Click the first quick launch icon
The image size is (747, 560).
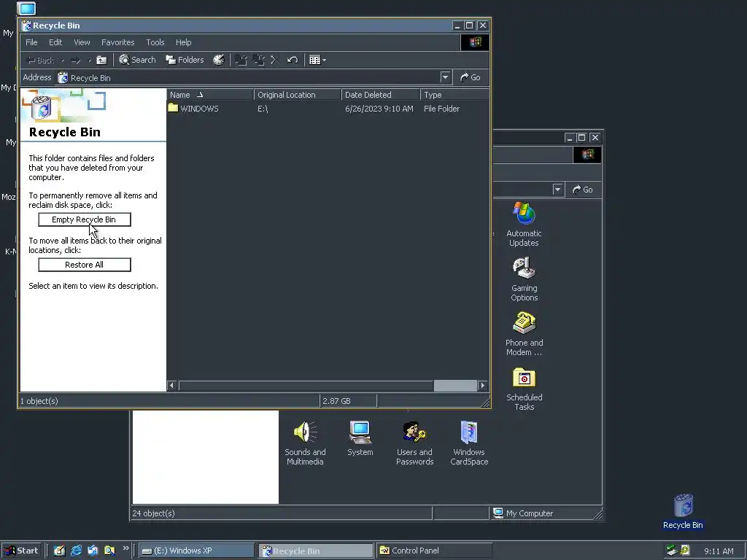point(60,551)
